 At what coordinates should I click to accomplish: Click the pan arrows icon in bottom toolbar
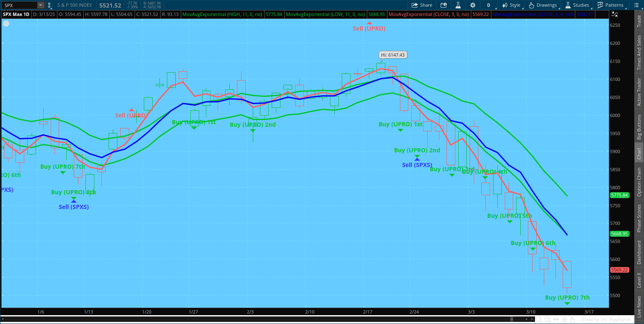point(555,320)
